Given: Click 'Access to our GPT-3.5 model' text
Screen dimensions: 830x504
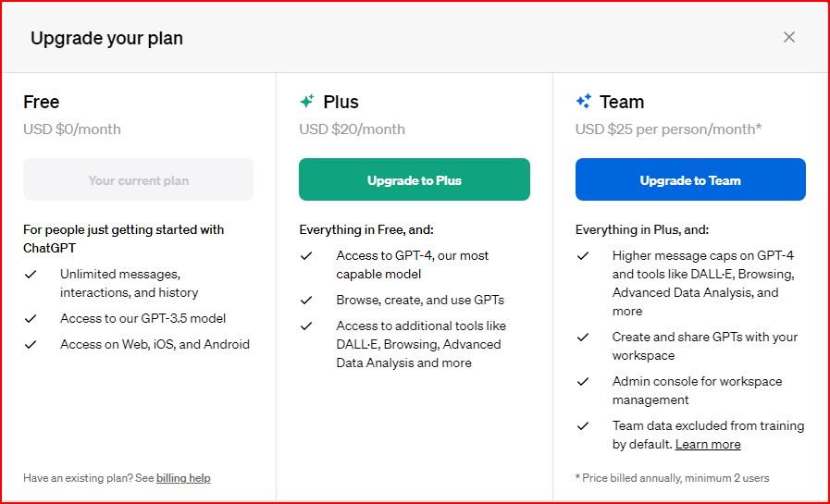Looking at the screenshot, I should (142, 318).
